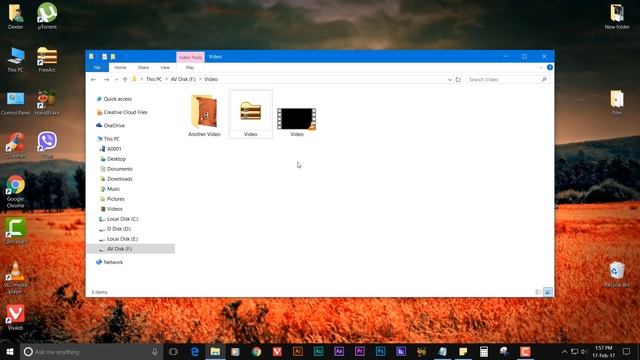Viewport: 640px width, 360px height.
Task: Select the Video Tools contextual tab
Action: [x=190, y=57]
